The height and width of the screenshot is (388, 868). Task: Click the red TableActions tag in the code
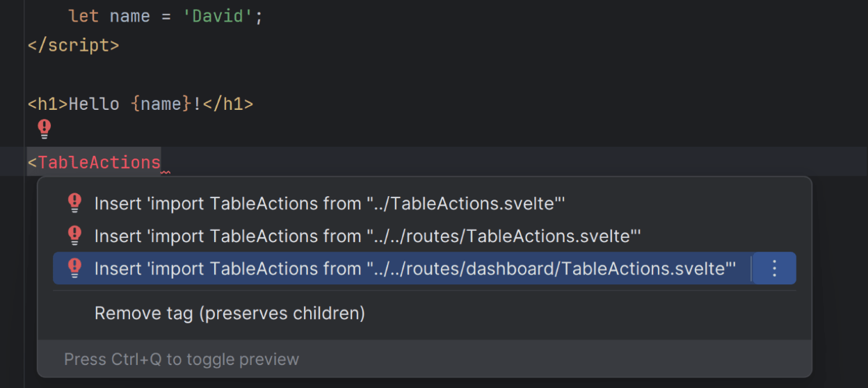pos(99,163)
